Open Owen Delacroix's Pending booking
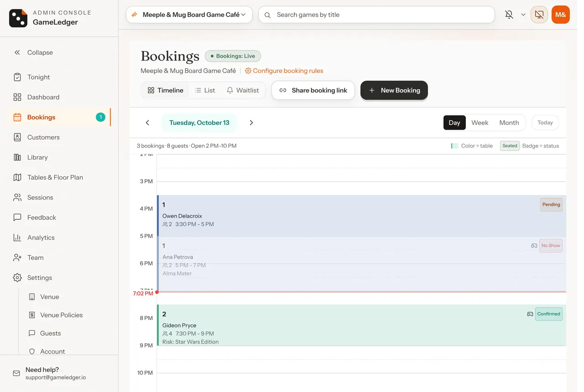Viewport: 584px width, 392px height. pyautogui.click(x=362, y=216)
